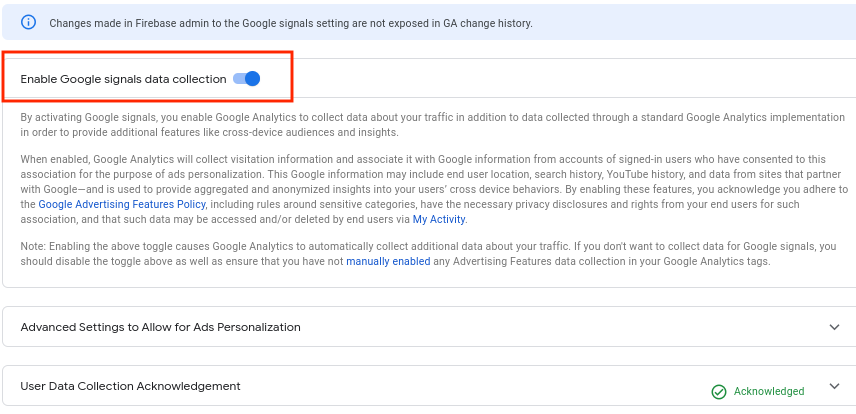This screenshot has width=856, height=414.
Task: Click the green Acknowledged checkmark icon
Action: coord(718,392)
